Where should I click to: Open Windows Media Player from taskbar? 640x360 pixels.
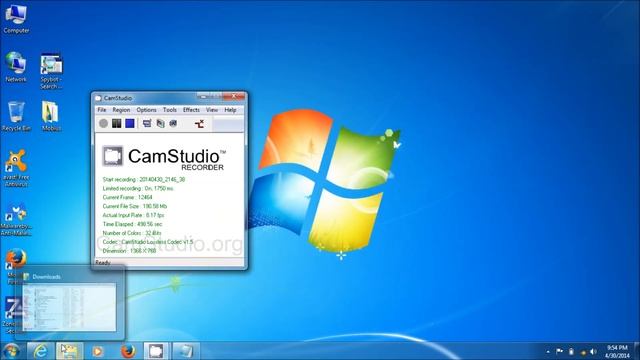[98, 351]
